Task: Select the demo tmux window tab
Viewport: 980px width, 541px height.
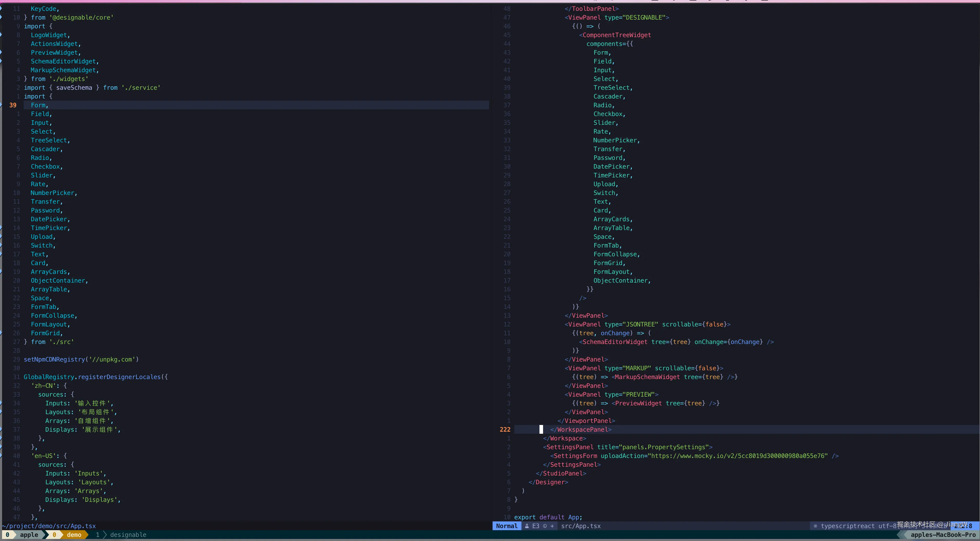Action: click(74, 535)
